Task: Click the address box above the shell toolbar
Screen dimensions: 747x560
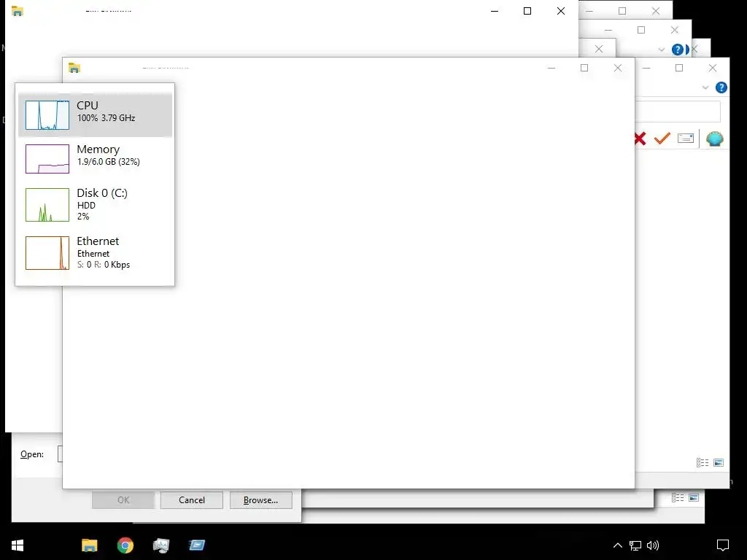Action: [678, 112]
